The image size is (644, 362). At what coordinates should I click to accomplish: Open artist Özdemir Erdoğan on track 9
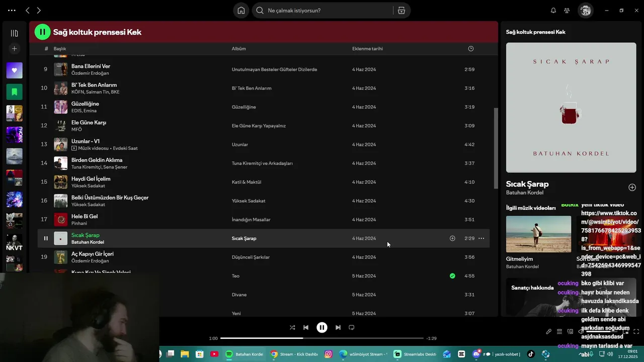tap(90, 73)
